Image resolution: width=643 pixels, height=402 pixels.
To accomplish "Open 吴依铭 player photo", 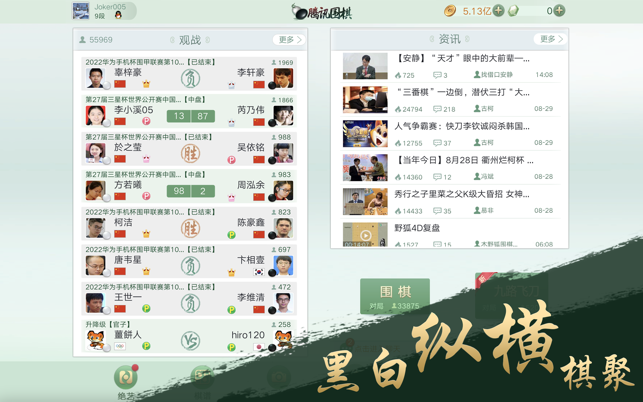I will 283,153.
